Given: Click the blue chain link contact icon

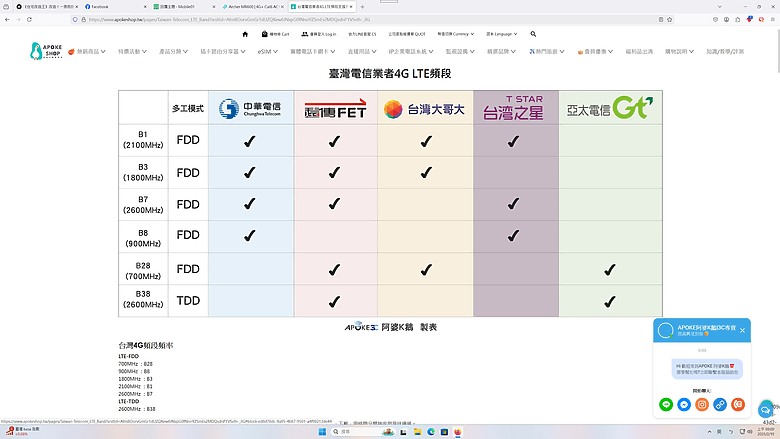Looking at the screenshot, I should (720, 405).
